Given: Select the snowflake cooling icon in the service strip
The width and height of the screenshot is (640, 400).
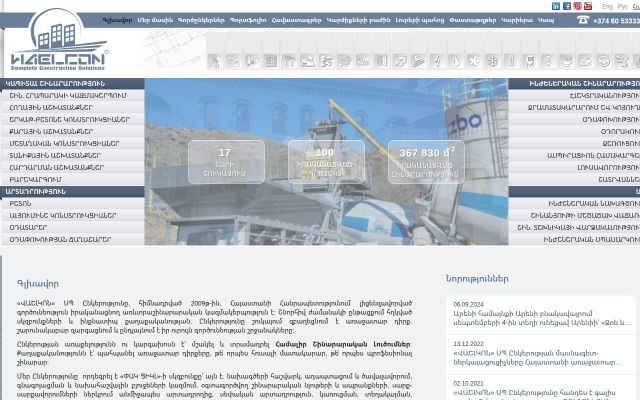Looking at the screenshot, I should 493,61.
